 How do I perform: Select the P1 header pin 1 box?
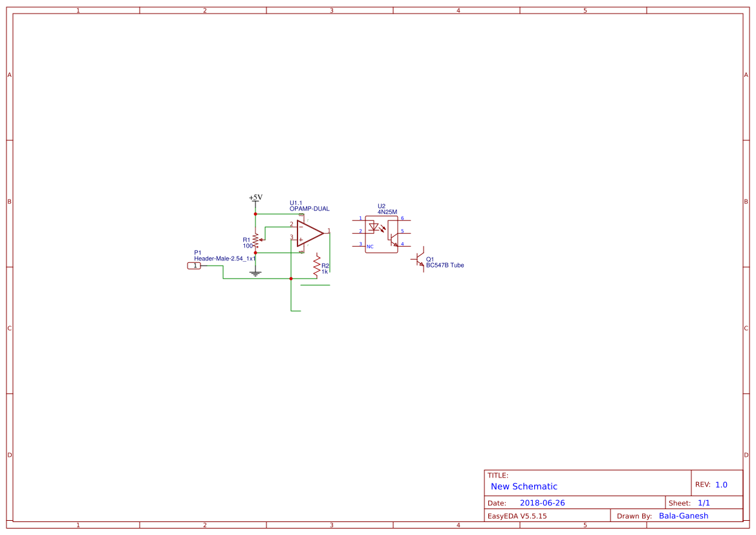(x=194, y=266)
